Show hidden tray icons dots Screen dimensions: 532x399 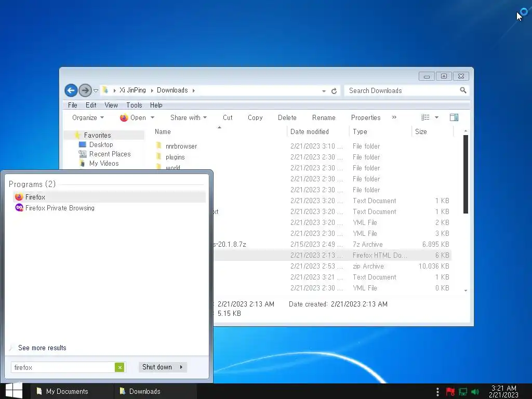pyautogui.click(x=437, y=392)
